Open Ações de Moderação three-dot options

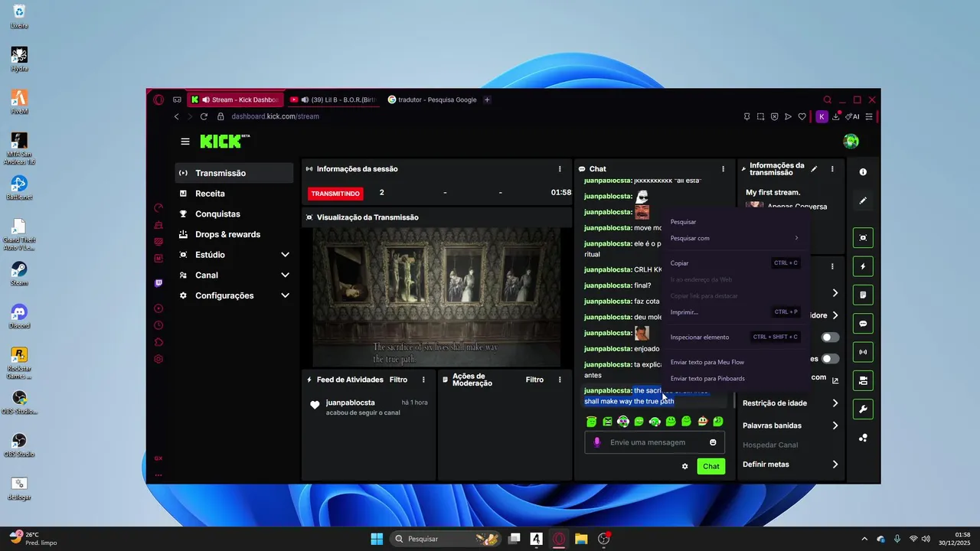click(x=560, y=380)
